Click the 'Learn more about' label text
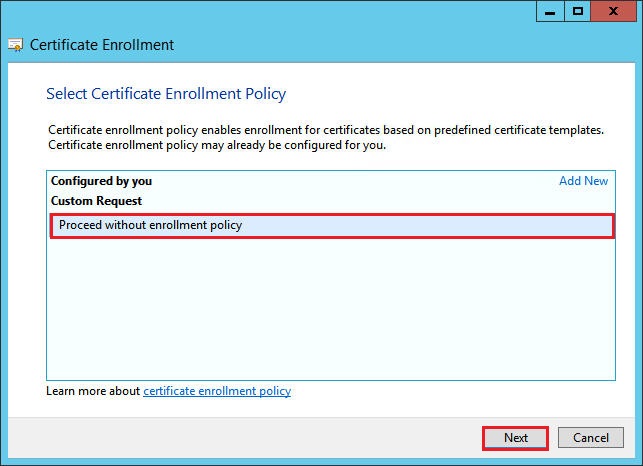The image size is (643, 466). (93, 391)
